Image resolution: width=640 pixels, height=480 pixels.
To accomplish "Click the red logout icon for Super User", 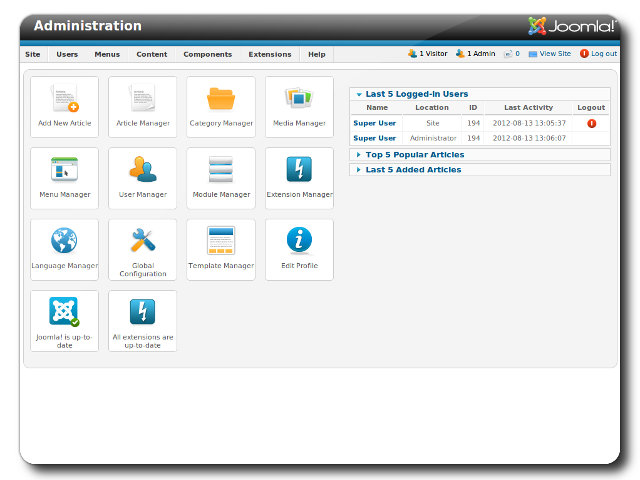I will click(x=591, y=123).
